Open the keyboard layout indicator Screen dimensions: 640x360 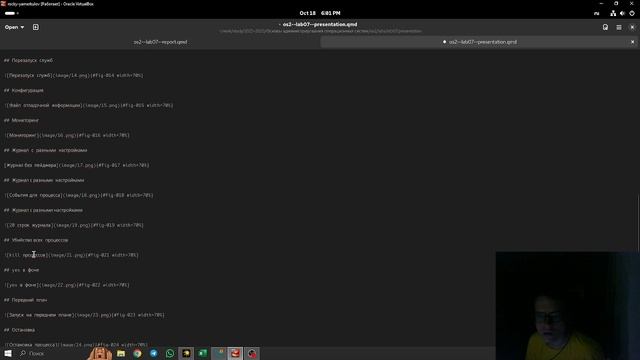[596, 13]
